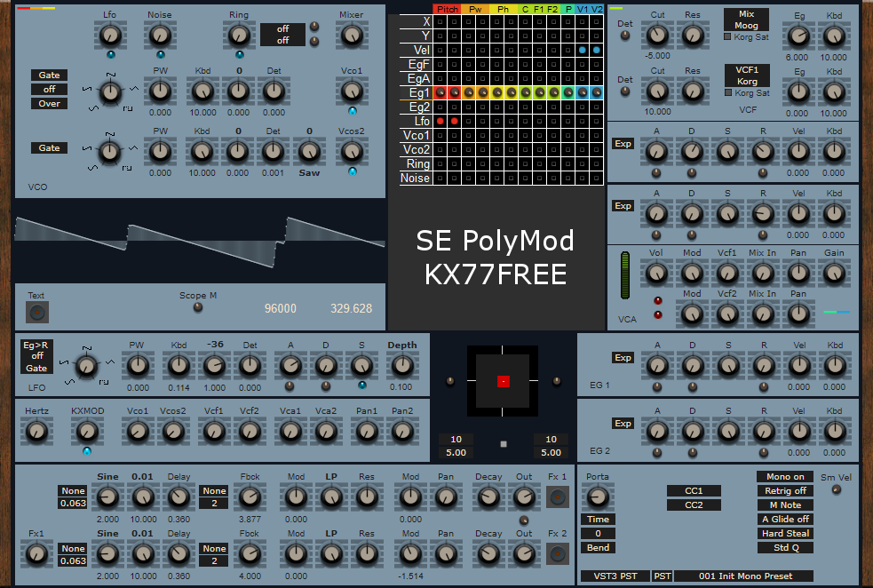Click the red dot in XY pad
This screenshot has width=873, height=588.
pyautogui.click(x=503, y=381)
